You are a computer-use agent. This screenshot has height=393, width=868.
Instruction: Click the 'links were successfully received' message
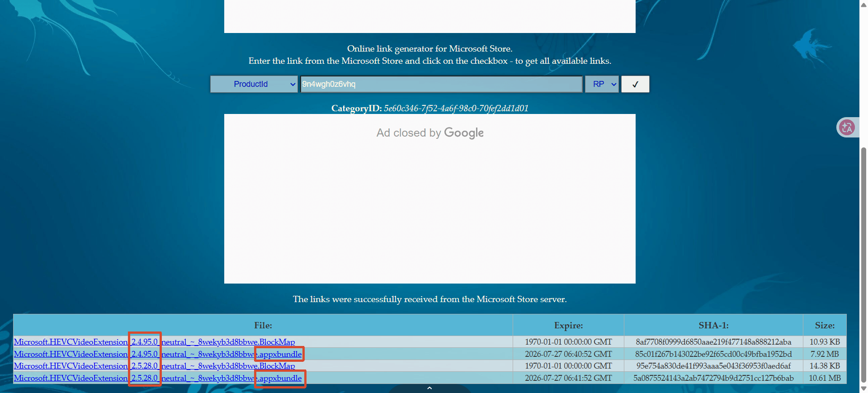tap(429, 299)
